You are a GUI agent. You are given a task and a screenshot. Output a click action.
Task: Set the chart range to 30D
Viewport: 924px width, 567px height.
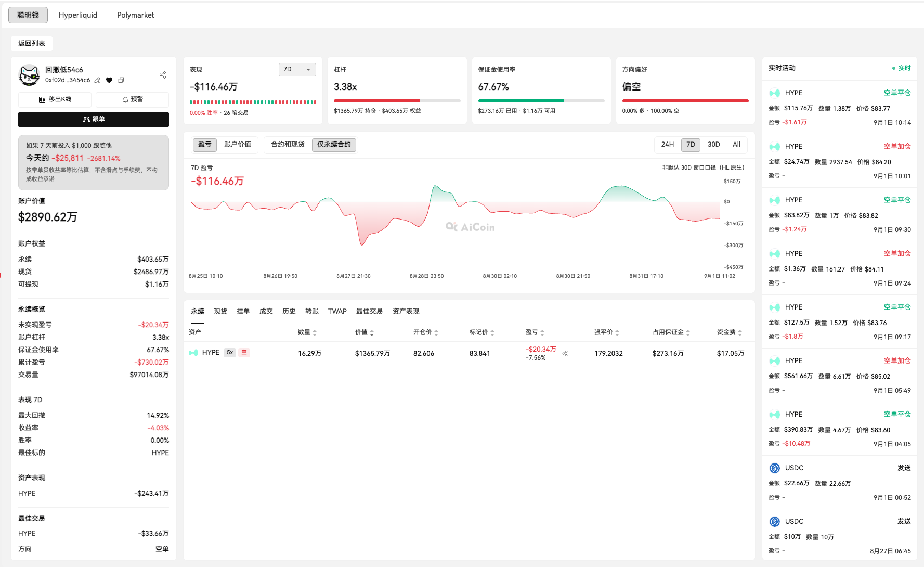(x=714, y=145)
